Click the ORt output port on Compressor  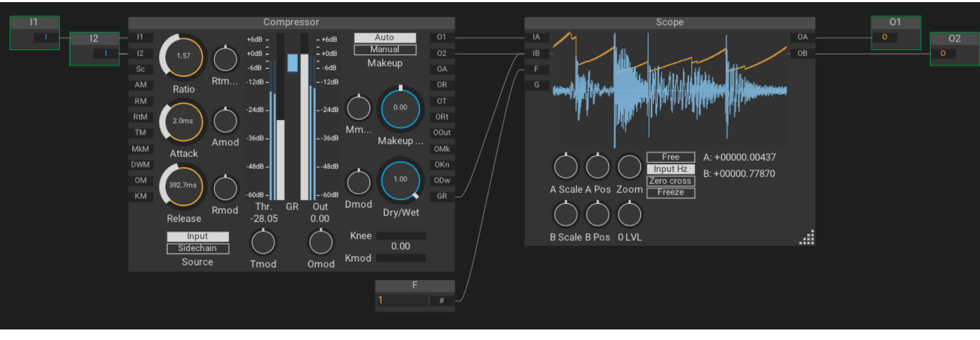point(442,117)
